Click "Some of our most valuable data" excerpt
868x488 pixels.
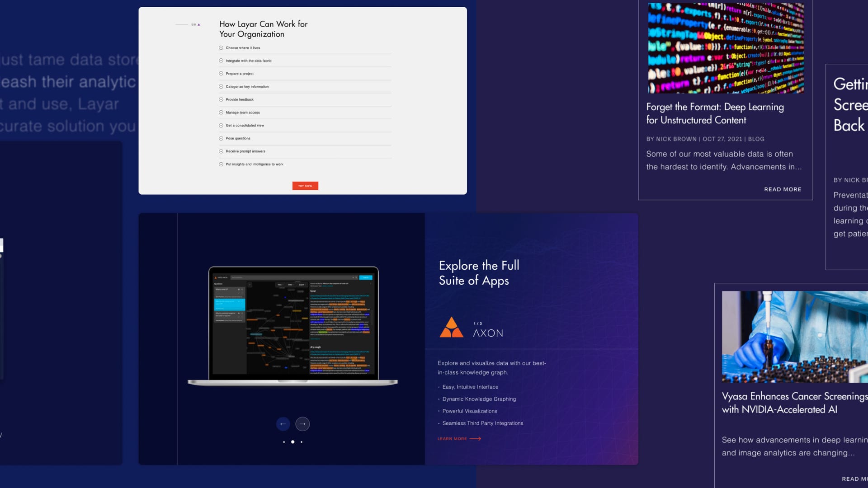click(724, 160)
